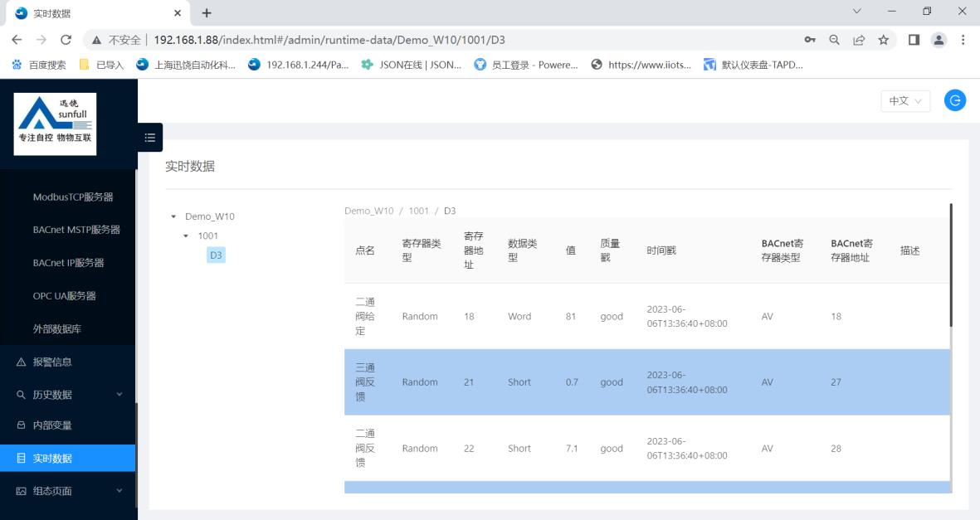
Task: Expand the 历史数据 submenu chevron
Action: 119,395
